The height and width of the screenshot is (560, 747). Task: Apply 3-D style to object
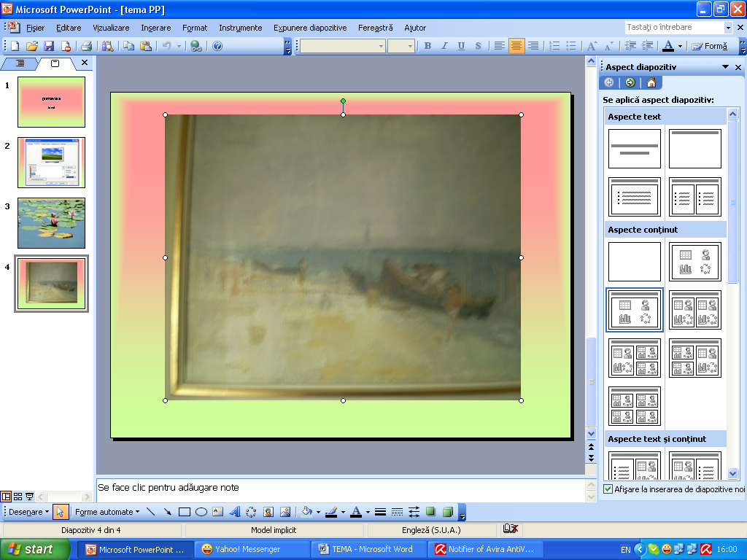447,512
